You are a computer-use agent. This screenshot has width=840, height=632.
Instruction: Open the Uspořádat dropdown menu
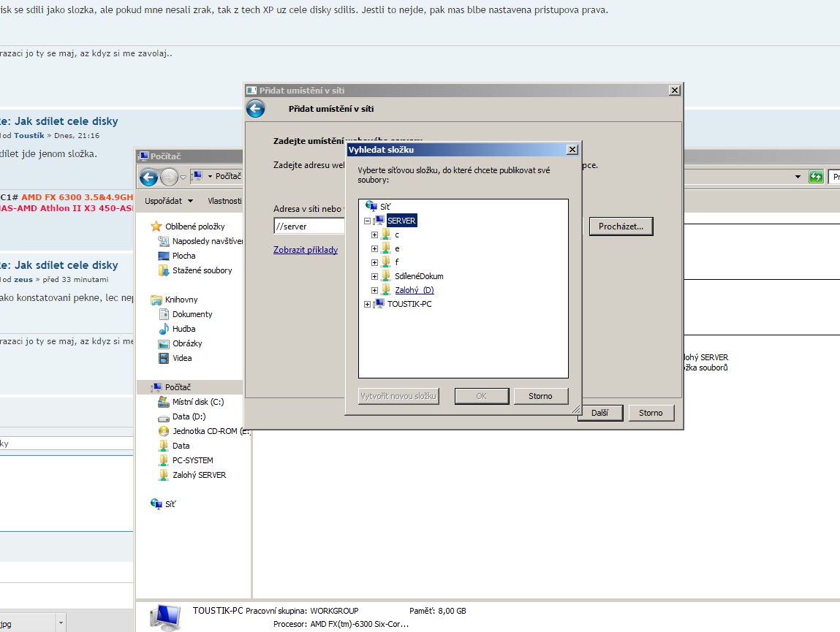tap(169, 201)
